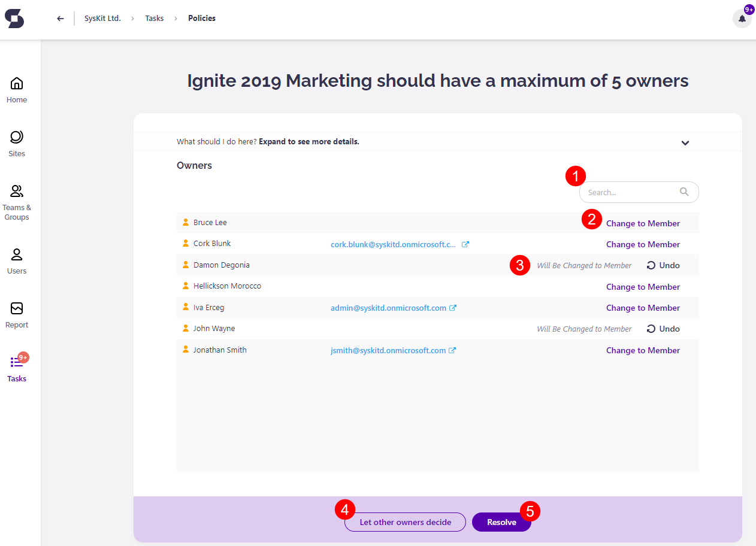Go to Home in the sidebar

pos(17,90)
